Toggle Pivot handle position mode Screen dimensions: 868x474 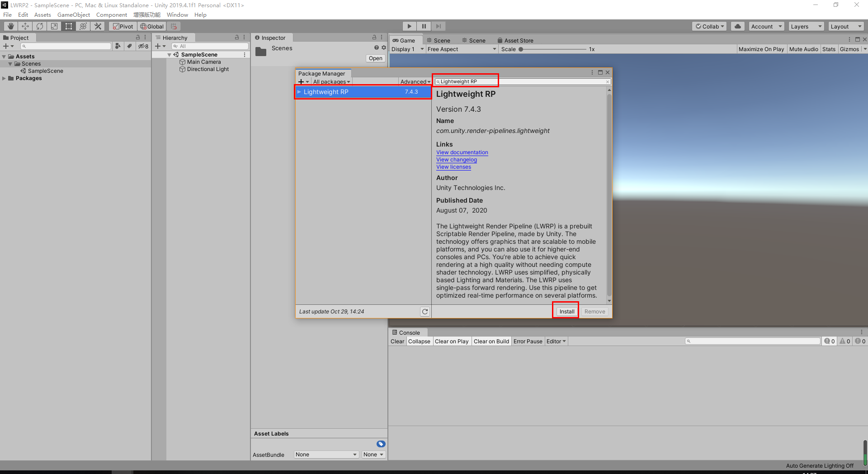123,26
